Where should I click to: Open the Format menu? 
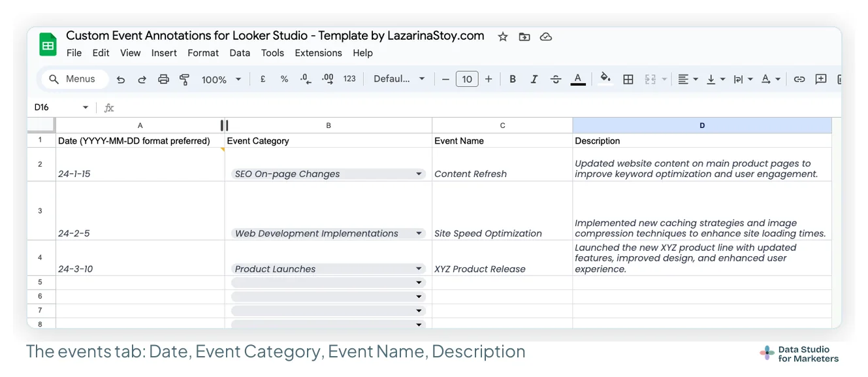click(x=203, y=53)
